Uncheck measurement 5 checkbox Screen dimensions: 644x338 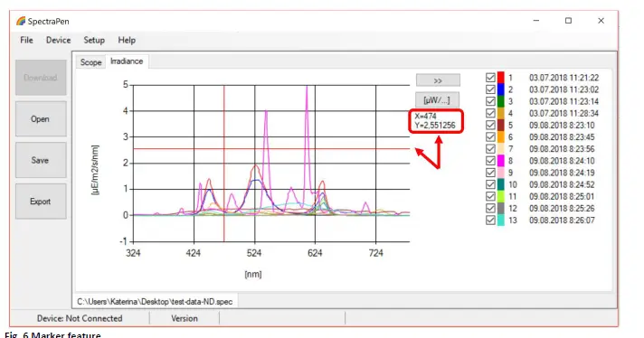pos(490,125)
